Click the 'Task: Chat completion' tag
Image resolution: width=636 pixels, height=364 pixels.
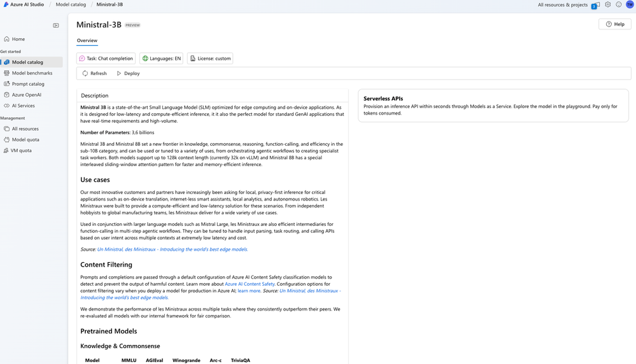[106, 59]
